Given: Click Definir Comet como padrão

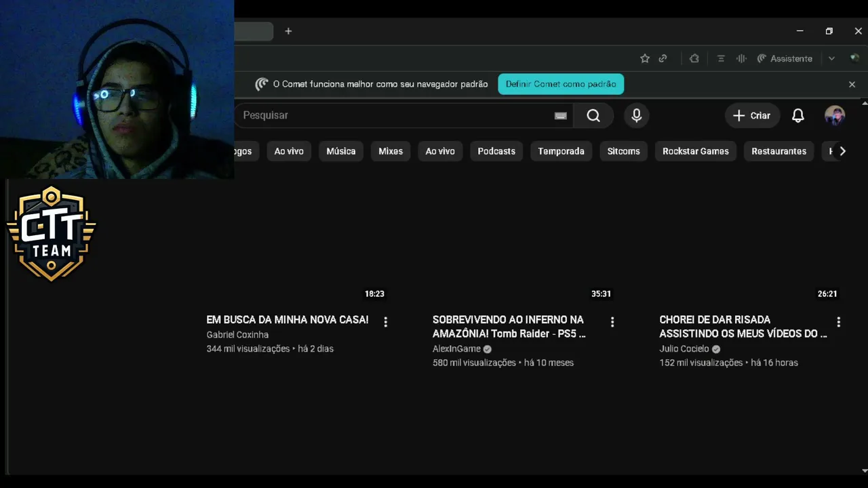Looking at the screenshot, I should pyautogui.click(x=561, y=84).
